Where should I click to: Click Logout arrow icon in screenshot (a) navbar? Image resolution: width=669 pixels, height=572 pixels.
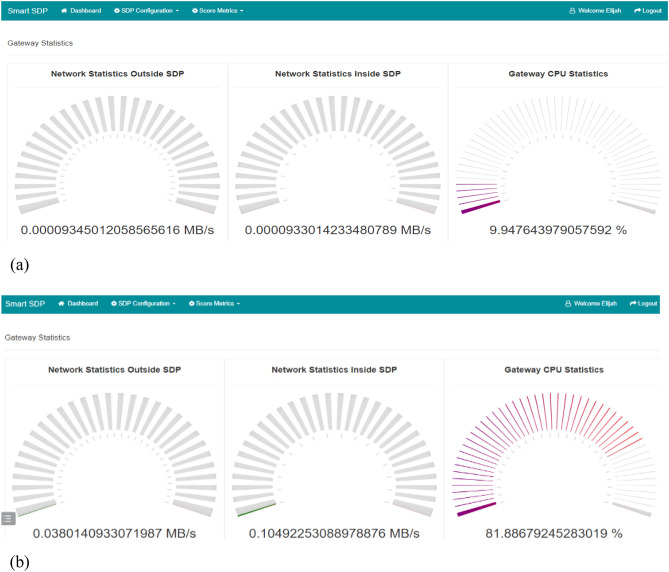coord(636,11)
